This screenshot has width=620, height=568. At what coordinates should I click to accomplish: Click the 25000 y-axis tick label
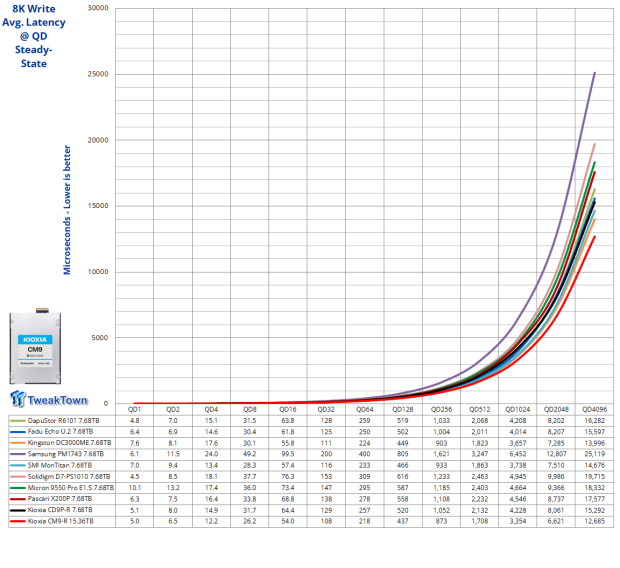(x=98, y=74)
